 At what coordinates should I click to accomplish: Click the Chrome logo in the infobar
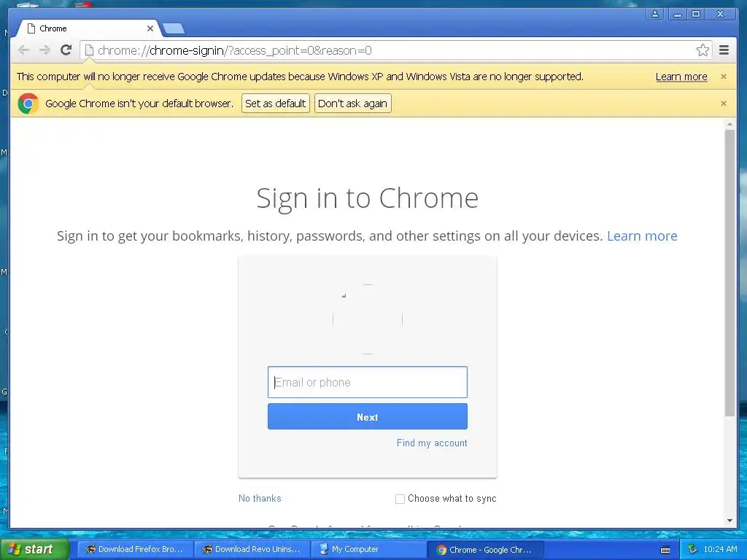coord(28,104)
